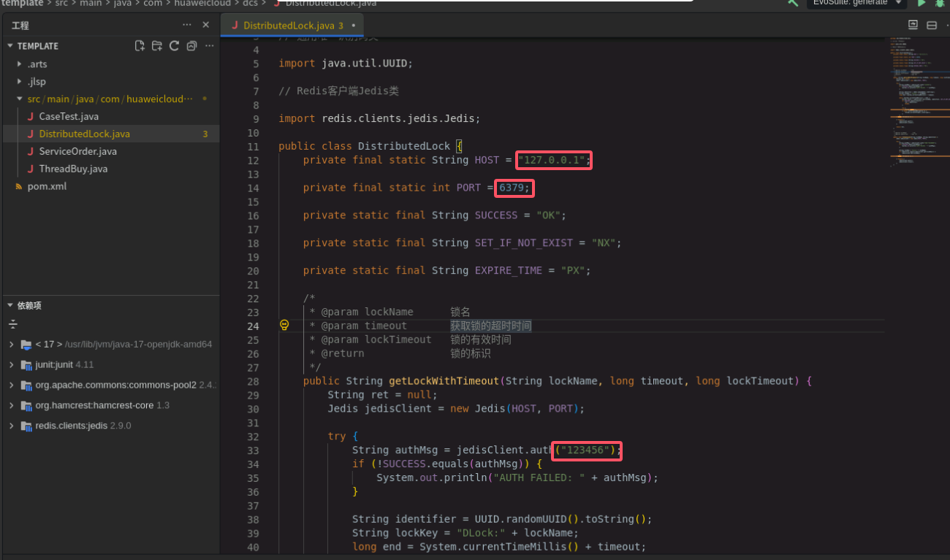950x560 pixels.
Task: Click 'SET_IF_NOT_EXIST' constant on line 18
Action: click(524, 242)
